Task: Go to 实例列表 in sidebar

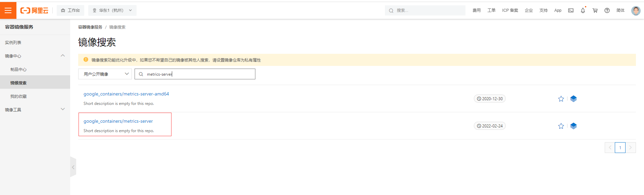Action: [13, 43]
